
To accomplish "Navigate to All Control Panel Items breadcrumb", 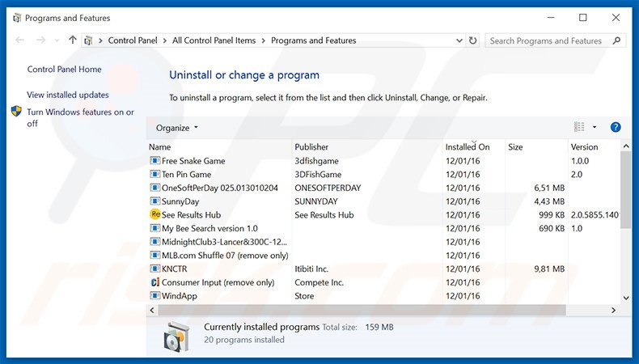I will (214, 40).
